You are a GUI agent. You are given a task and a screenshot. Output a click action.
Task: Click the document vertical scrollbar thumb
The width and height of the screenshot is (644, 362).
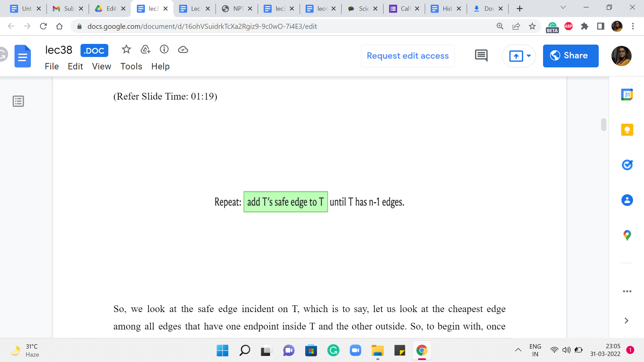603,125
